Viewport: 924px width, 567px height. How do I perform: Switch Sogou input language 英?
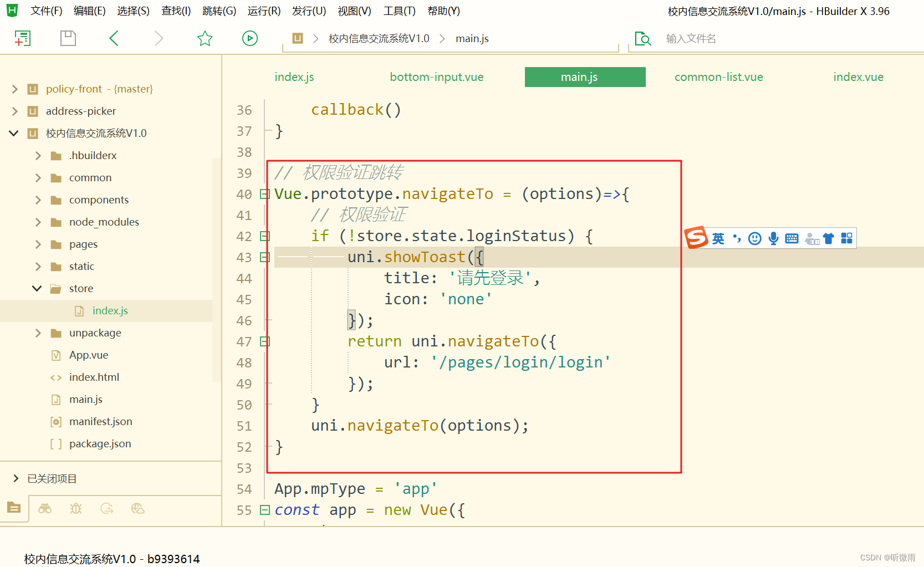[718, 238]
